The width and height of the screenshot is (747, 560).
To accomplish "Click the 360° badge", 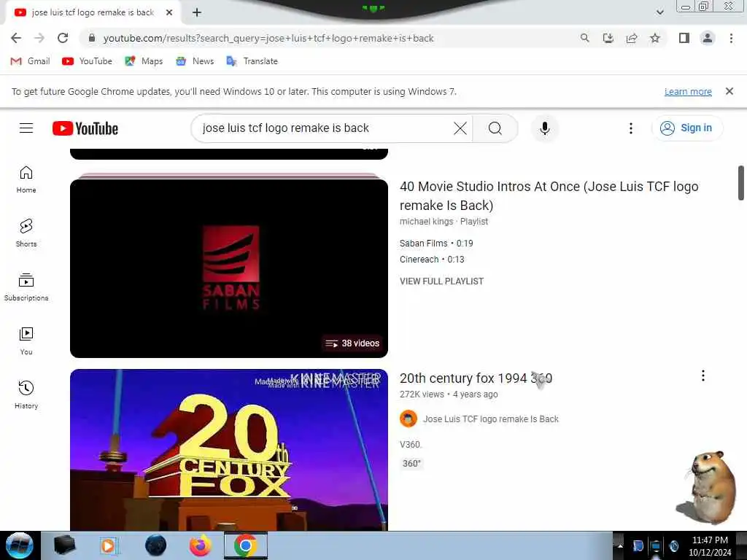I will [411, 463].
